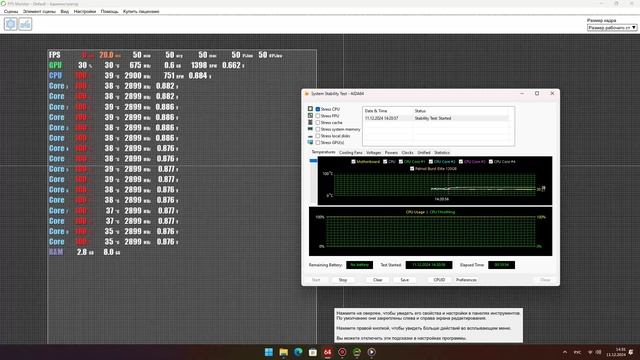The height and width of the screenshot is (360, 640).
Task: Toggle the CPU temperature graph checkbox
Action: click(x=385, y=162)
